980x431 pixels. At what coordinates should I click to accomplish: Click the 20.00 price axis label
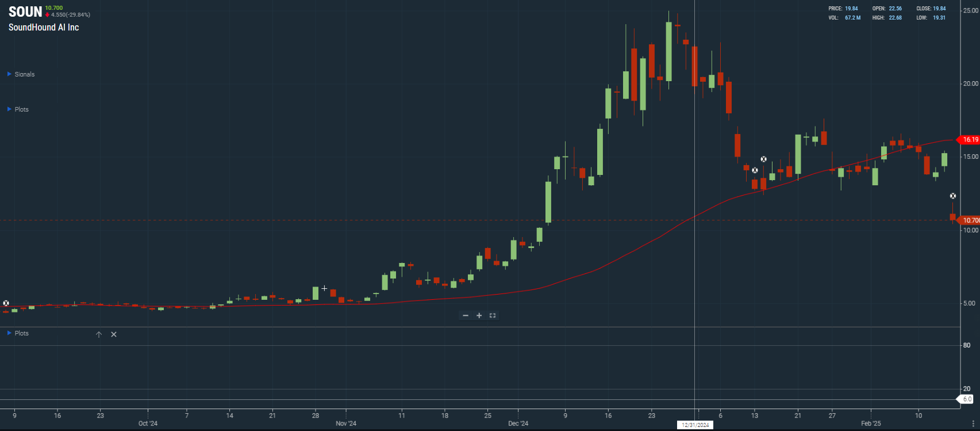point(971,83)
